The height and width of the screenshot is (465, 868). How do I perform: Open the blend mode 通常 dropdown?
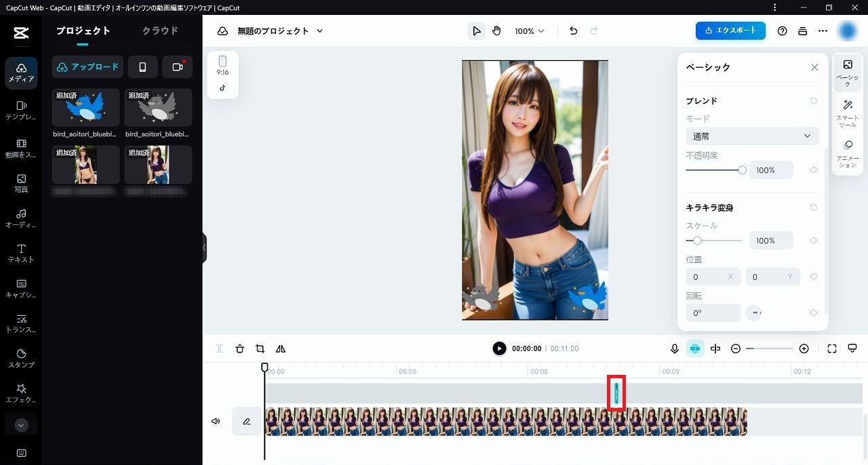click(x=752, y=136)
